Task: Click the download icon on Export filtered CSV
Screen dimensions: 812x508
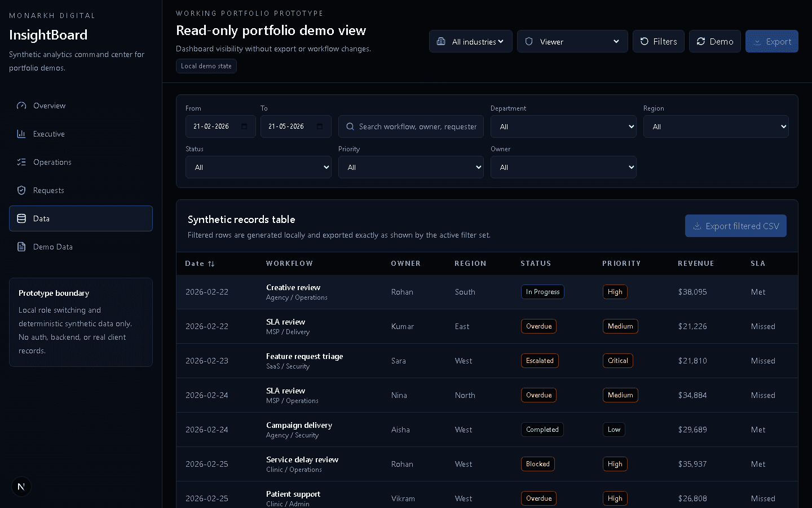Action: click(697, 226)
